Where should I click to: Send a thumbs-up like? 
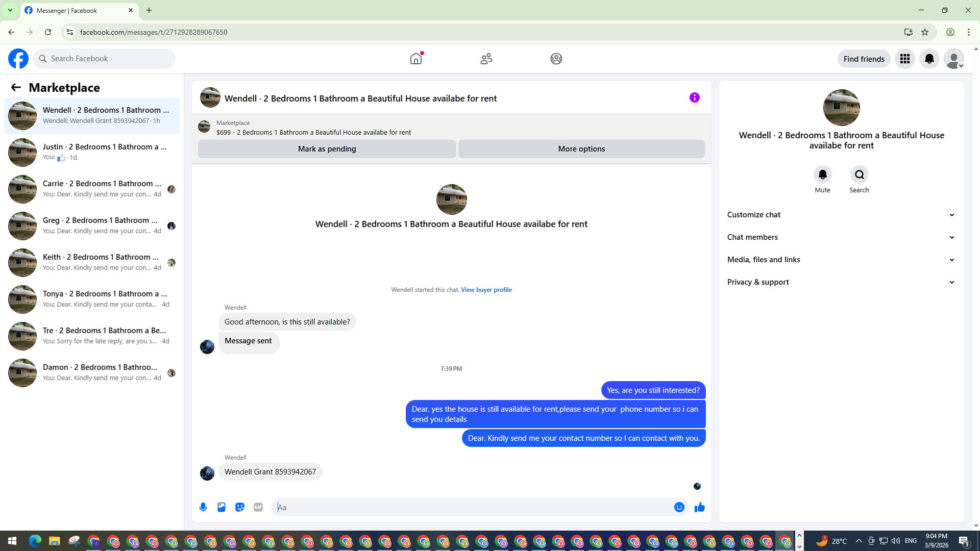click(x=699, y=507)
